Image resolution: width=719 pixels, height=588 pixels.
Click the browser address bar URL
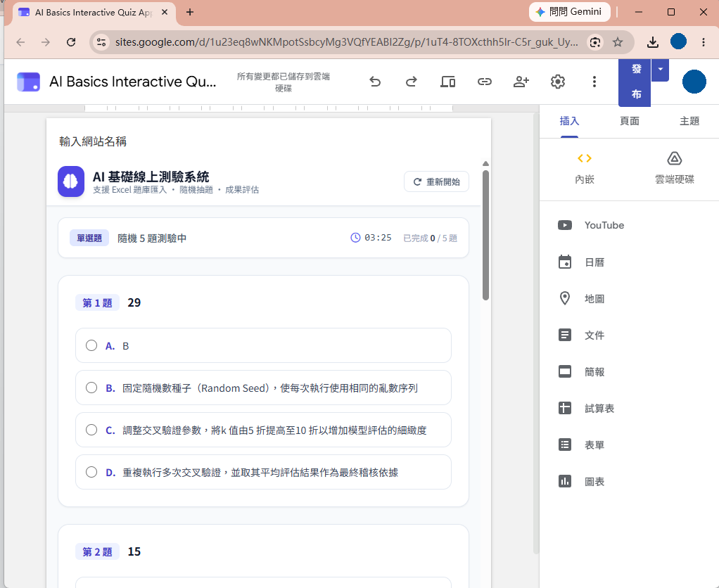point(346,42)
